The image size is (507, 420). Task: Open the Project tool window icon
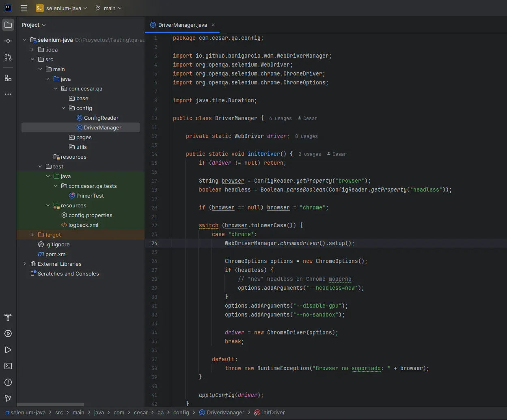point(8,25)
